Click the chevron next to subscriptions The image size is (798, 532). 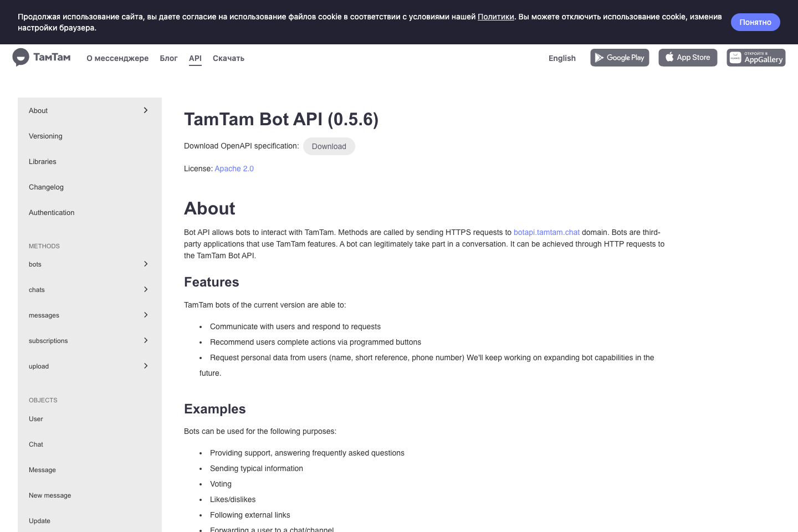[146, 340]
